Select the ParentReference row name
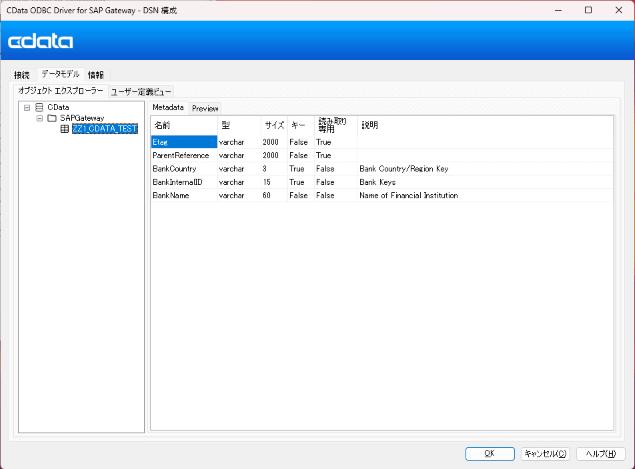The image size is (635, 469). pos(184,156)
